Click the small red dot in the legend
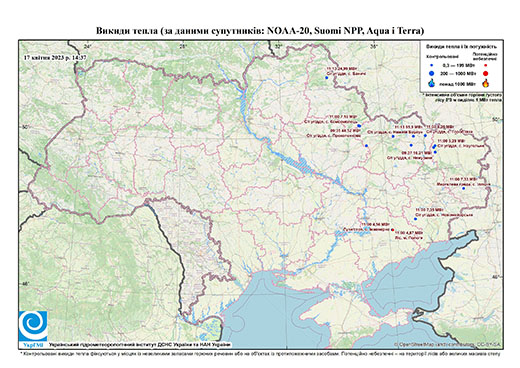Screen dimensions: 520x368 (486, 65)
